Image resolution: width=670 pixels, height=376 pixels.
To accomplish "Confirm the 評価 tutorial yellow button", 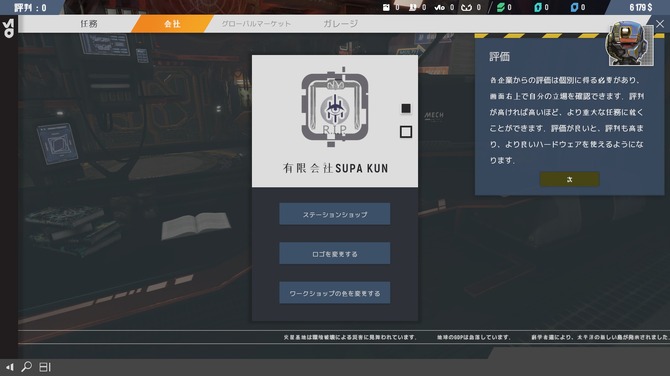I will pos(569,179).
